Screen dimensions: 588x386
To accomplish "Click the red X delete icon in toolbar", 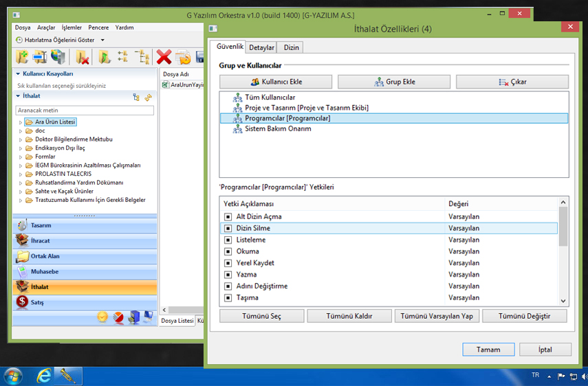I will coord(164,57).
